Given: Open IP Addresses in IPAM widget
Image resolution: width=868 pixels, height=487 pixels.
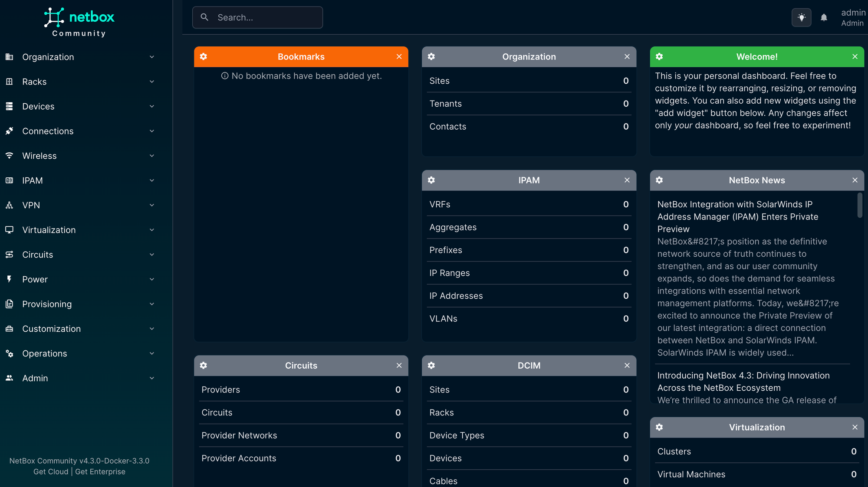Looking at the screenshot, I should pos(529,296).
